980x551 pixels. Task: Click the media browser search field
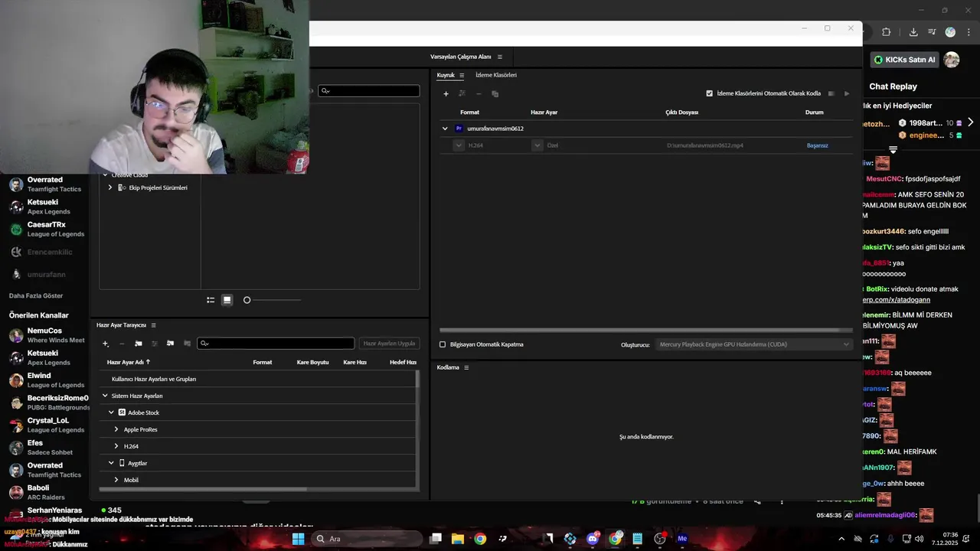point(369,90)
